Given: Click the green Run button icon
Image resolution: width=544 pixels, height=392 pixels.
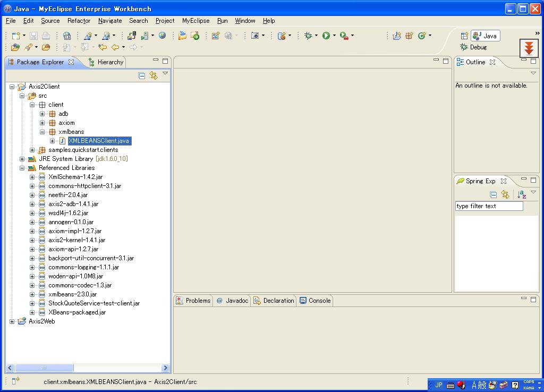Looking at the screenshot, I should tap(326, 36).
